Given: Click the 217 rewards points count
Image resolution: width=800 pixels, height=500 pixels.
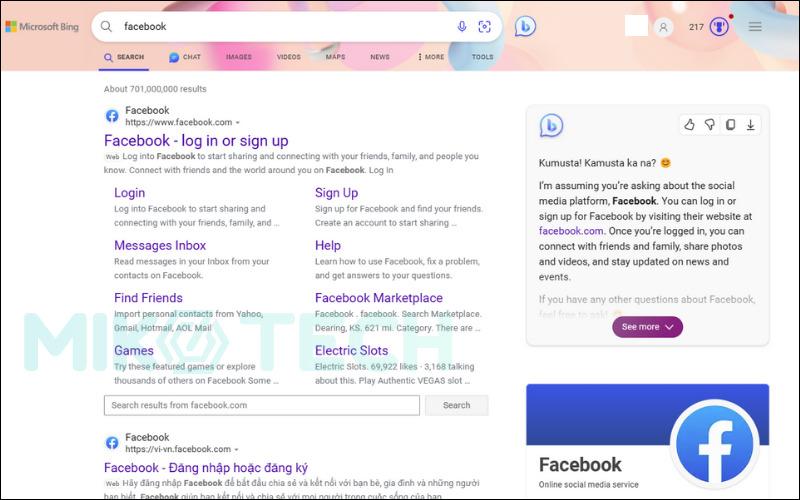Looking at the screenshot, I should pyautogui.click(x=696, y=27).
